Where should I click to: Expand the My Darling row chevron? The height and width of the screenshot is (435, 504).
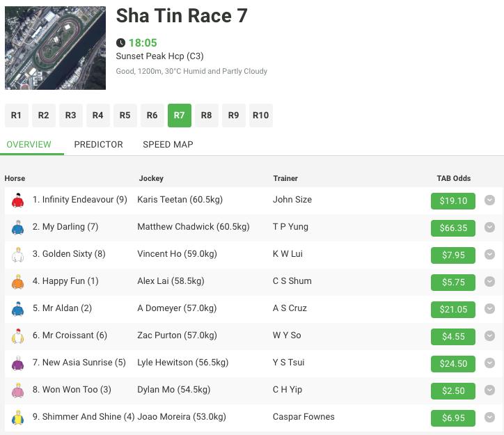[489, 228]
